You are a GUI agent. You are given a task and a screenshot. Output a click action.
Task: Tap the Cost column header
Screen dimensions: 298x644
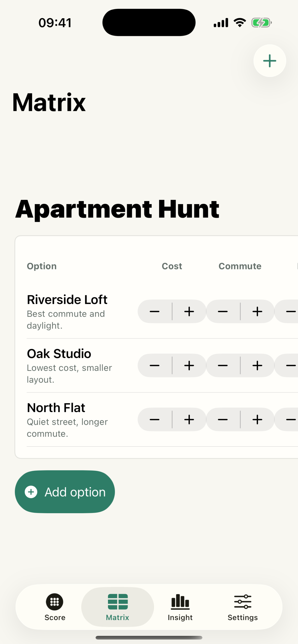pyautogui.click(x=172, y=266)
